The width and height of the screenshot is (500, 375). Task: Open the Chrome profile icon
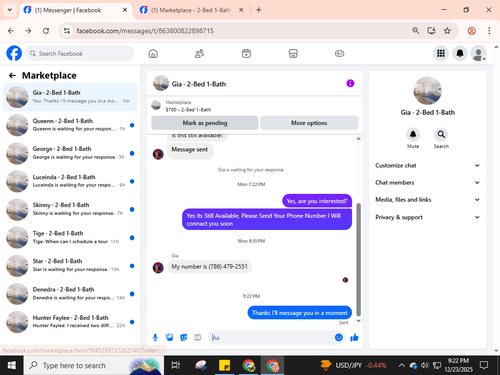coord(471,31)
